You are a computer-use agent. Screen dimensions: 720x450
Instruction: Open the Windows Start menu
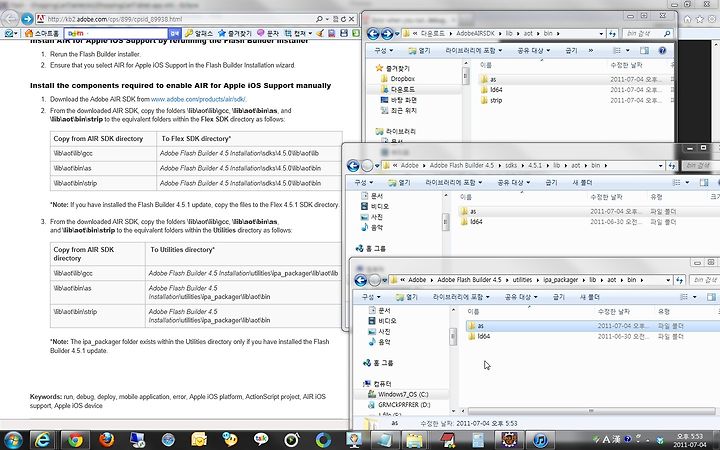click(x=13, y=439)
